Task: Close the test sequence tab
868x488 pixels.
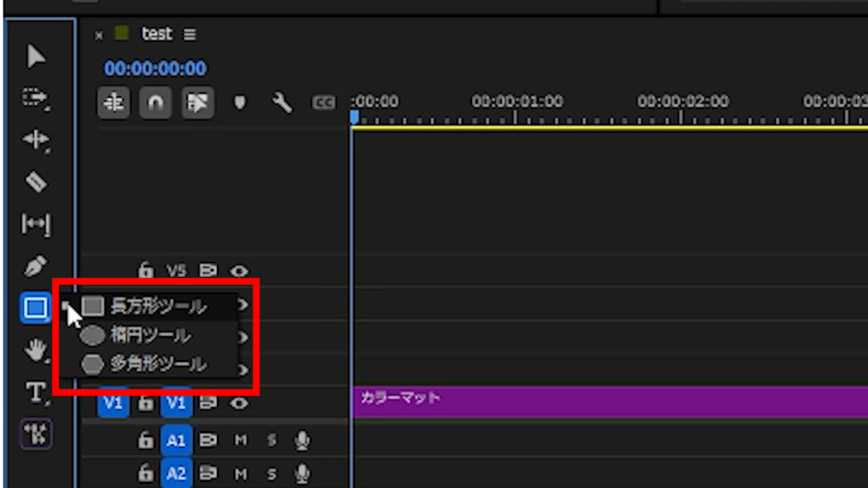Action: [x=98, y=36]
